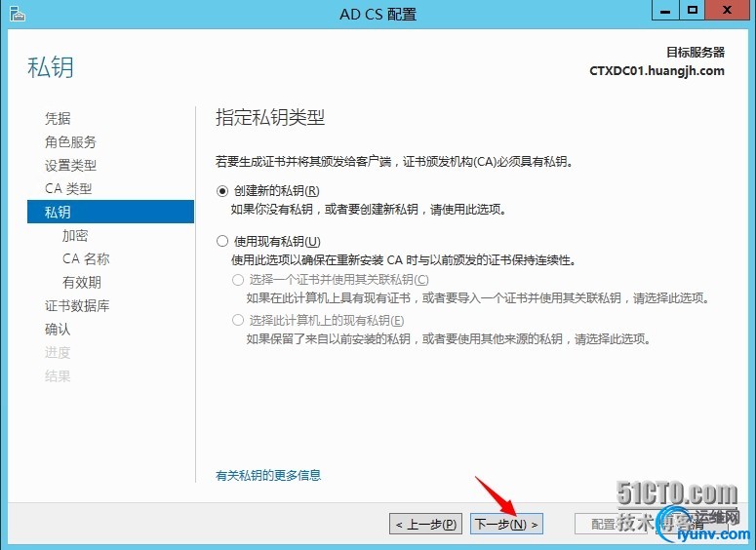Open the 角色服务 step in sidebar
This screenshot has width=756, height=550.
click(x=70, y=141)
